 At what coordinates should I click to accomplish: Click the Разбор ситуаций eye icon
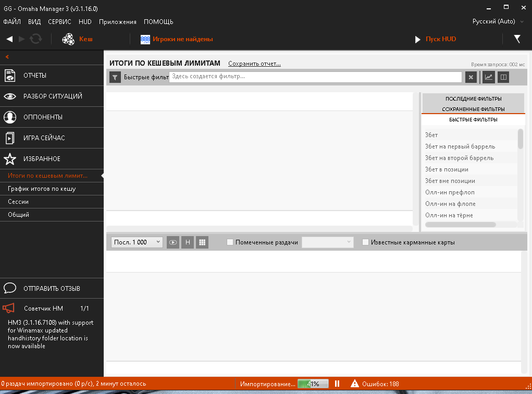pyautogui.click(x=10, y=96)
